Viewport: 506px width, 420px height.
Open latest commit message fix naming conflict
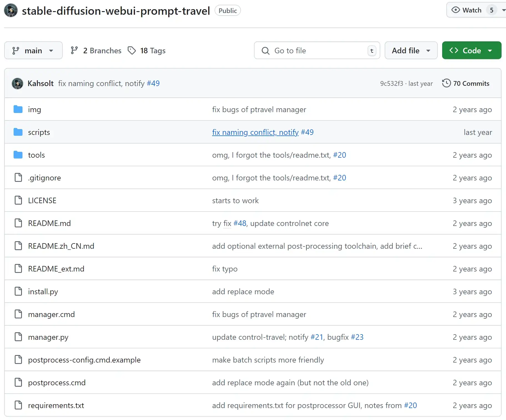101,83
